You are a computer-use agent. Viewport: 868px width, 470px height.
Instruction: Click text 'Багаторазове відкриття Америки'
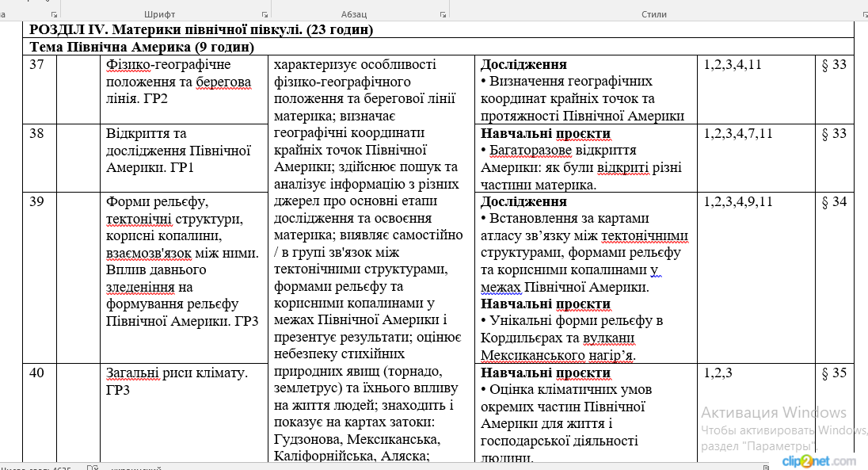(x=558, y=159)
